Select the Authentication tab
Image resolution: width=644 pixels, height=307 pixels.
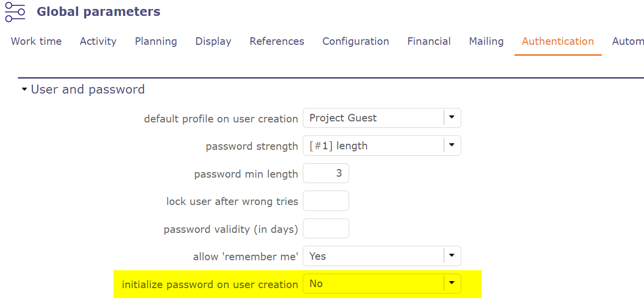[558, 41]
